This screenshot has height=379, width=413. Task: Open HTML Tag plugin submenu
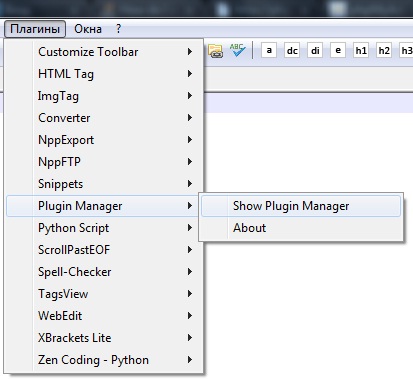pos(104,74)
